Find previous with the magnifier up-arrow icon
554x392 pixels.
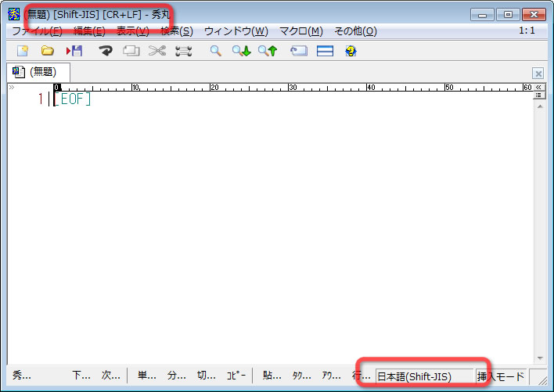[268, 51]
